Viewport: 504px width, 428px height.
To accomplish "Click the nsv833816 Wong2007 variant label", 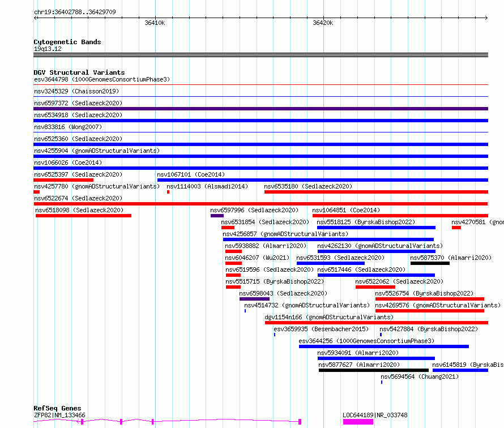I will (x=68, y=127).
